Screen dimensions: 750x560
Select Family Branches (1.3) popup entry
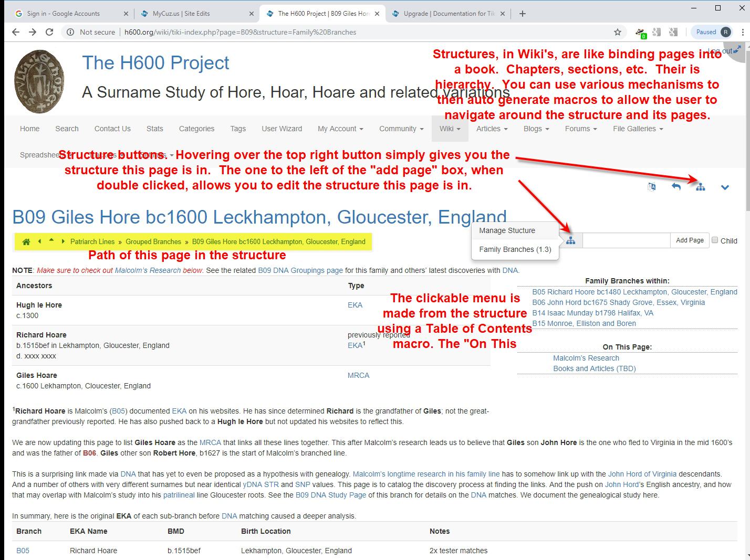(515, 249)
